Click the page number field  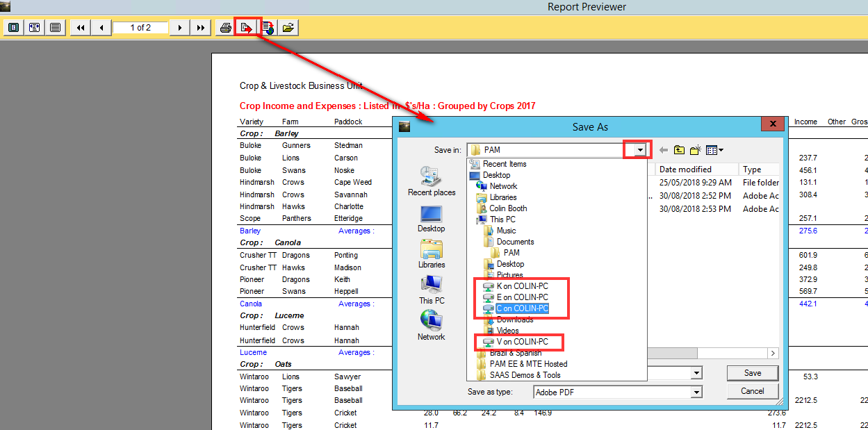click(x=140, y=28)
